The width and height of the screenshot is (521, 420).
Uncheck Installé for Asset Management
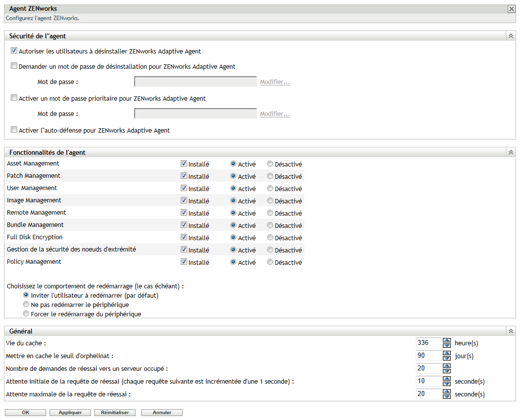point(184,164)
